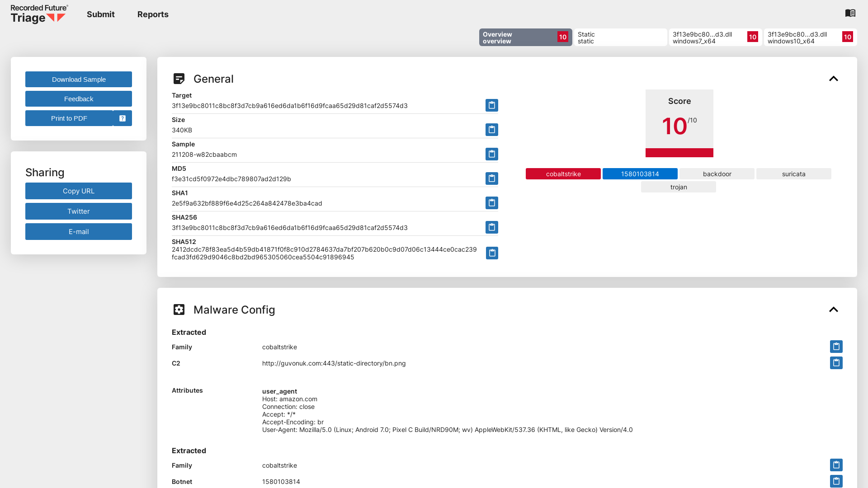Copy the SHA1 hash to clipboard

[492, 203]
